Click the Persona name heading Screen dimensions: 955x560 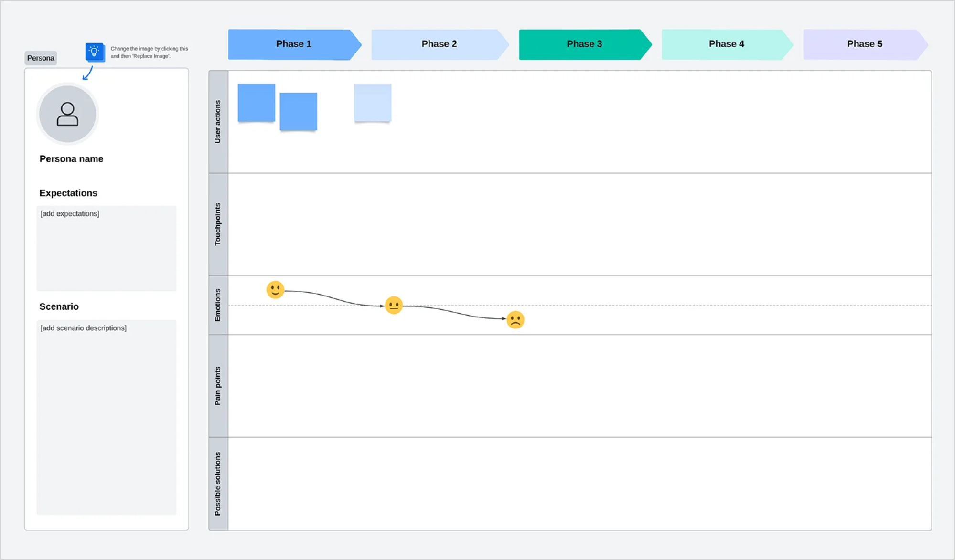[x=71, y=158]
